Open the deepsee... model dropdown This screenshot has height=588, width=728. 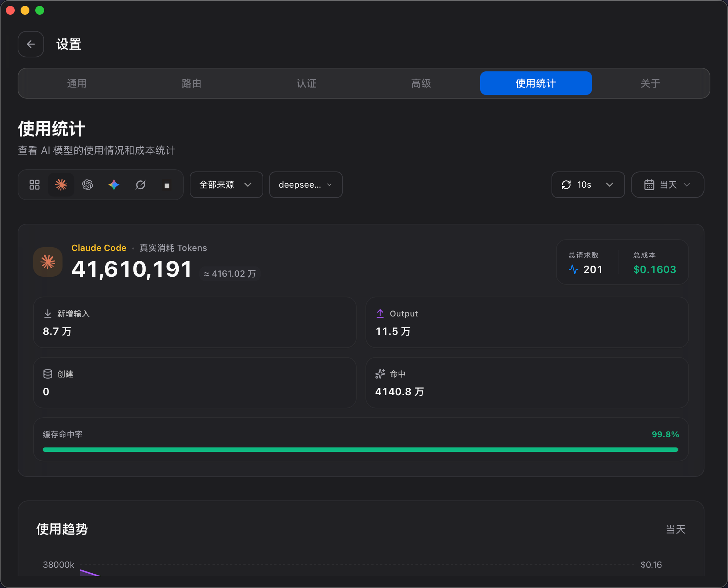[306, 185]
